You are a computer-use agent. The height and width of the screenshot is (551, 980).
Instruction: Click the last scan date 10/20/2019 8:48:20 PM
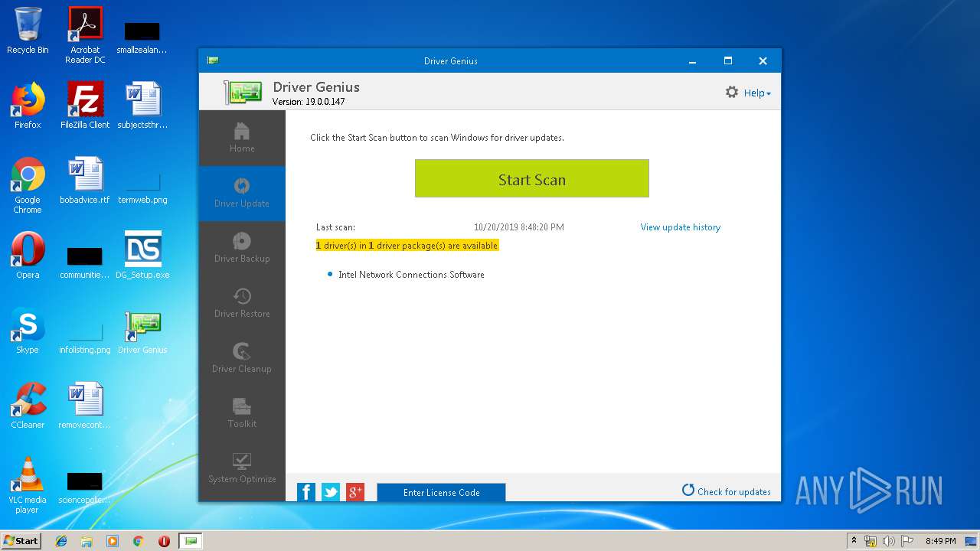pyautogui.click(x=519, y=227)
